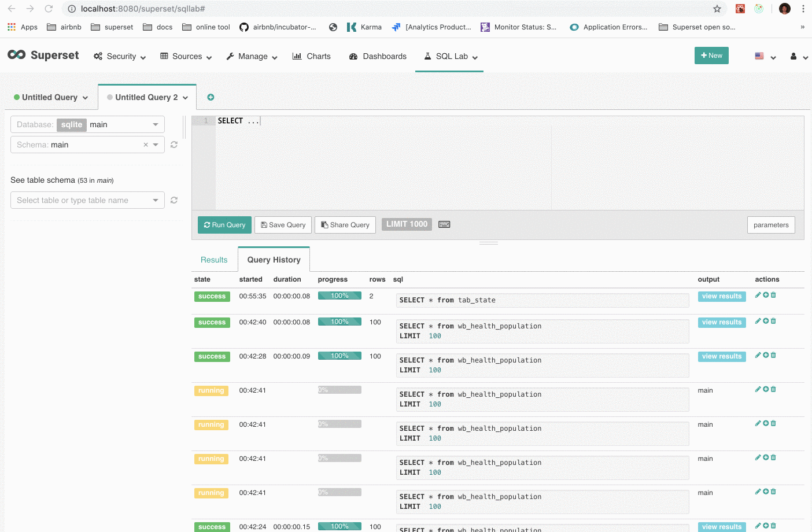Screen dimensions: 812x532
Task: Click the 'sql' column header
Action: tap(398, 279)
